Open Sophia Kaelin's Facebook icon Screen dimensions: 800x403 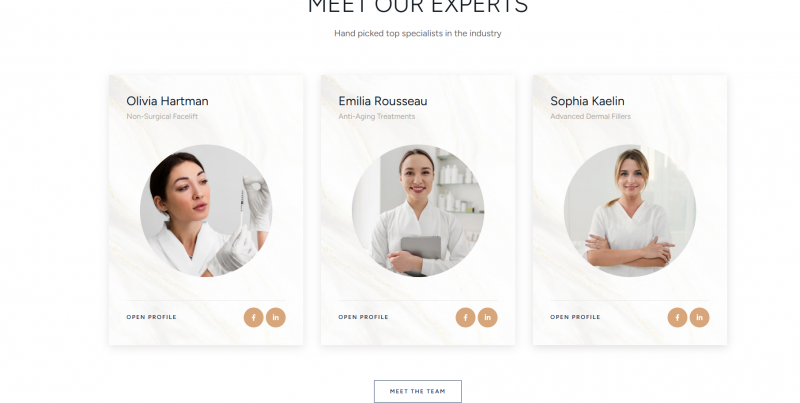coord(677,317)
